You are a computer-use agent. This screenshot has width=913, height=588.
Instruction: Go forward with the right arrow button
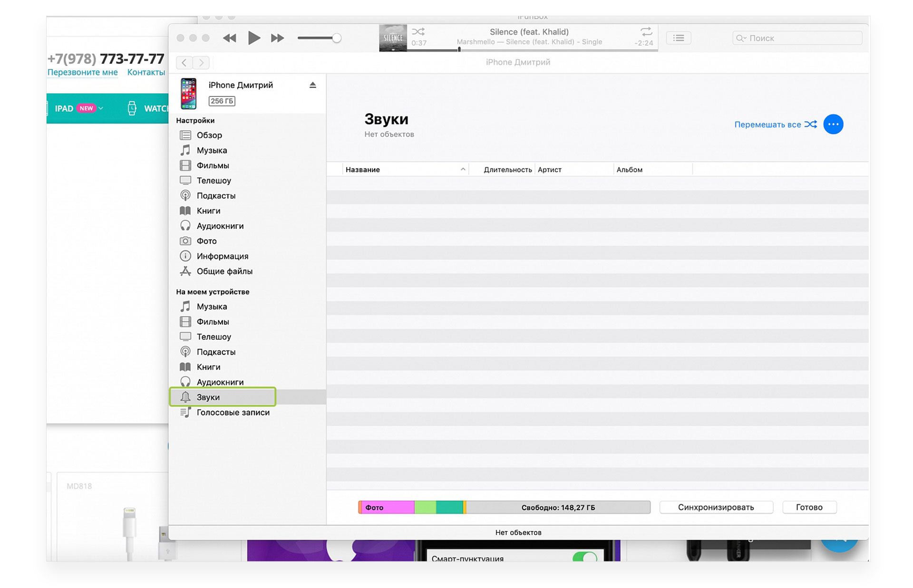coord(201,62)
